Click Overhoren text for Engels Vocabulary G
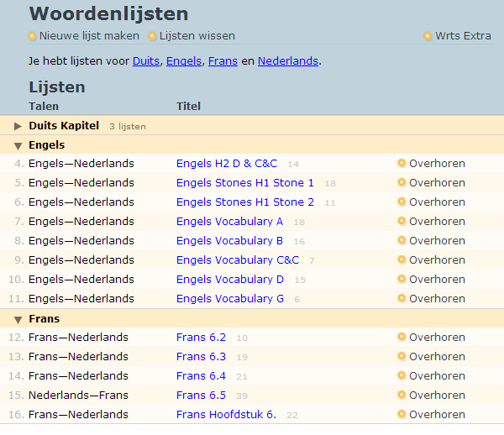This screenshot has height=435, width=504. click(x=437, y=298)
